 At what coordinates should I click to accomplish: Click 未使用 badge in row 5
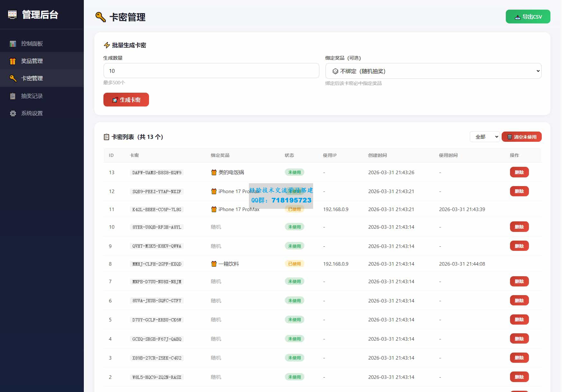tap(294, 320)
